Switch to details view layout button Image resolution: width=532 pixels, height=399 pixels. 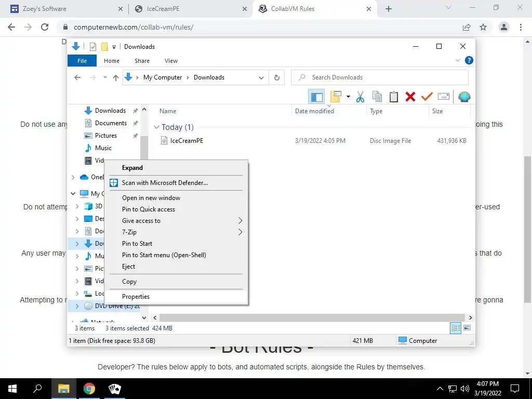pyautogui.click(x=456, y=328)
